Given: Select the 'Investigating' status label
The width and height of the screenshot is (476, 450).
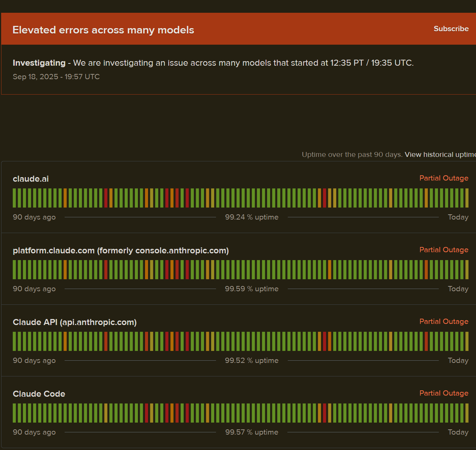Looking at the screenshot, I should point(39,63).
